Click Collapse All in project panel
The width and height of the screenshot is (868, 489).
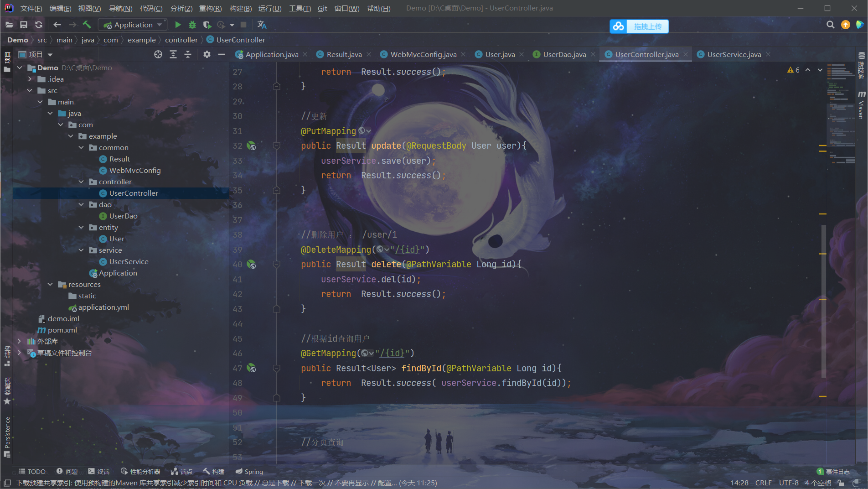coord(188,54)
